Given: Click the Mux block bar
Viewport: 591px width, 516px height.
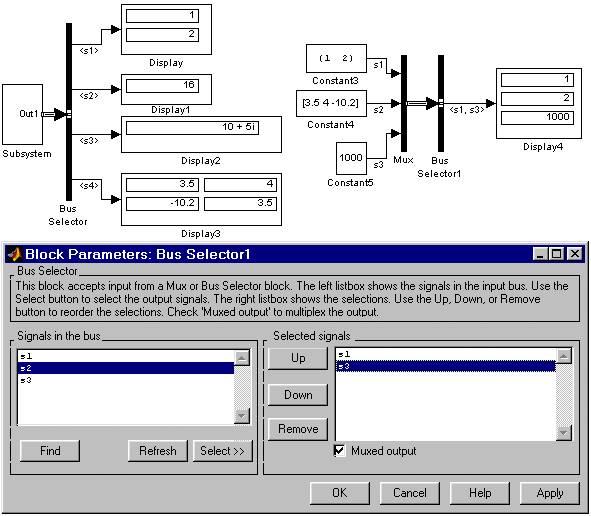Looking at the screenshot, I should [404, 103].
